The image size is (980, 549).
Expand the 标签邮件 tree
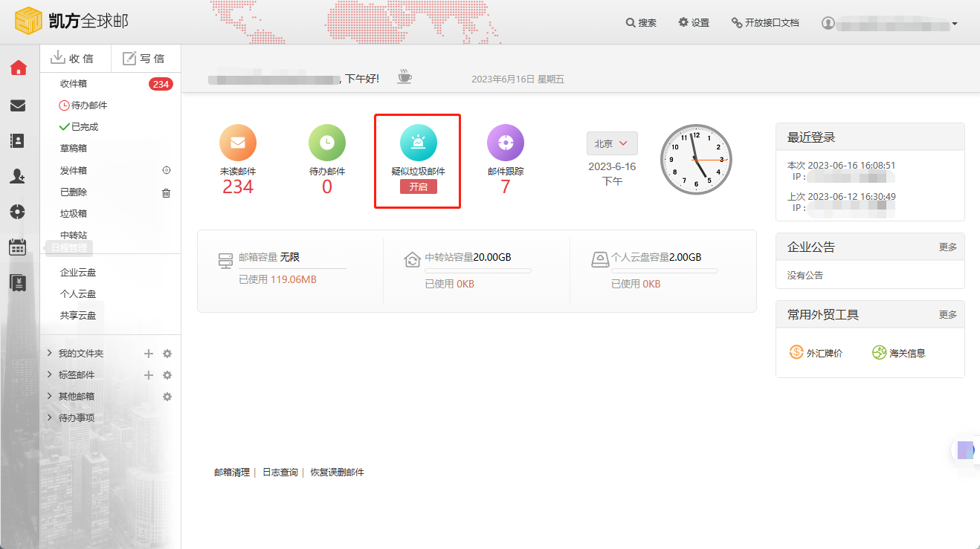point(49,374)
